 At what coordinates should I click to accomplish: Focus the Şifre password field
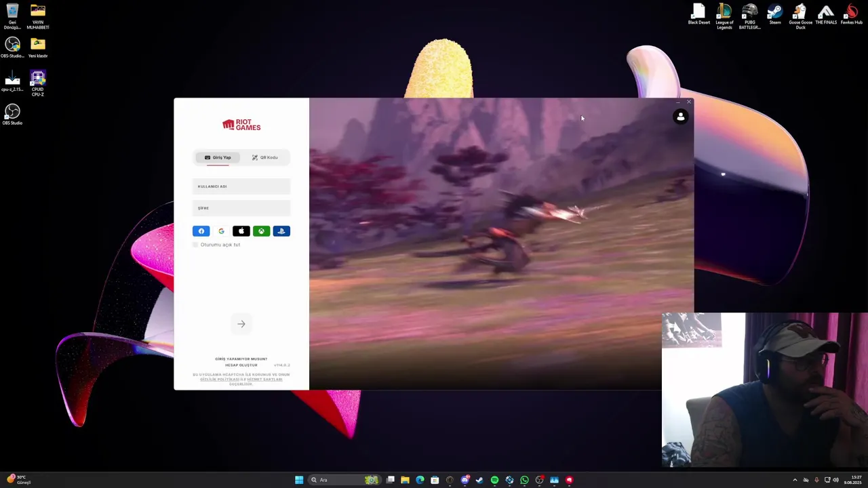tap(241, 208)
